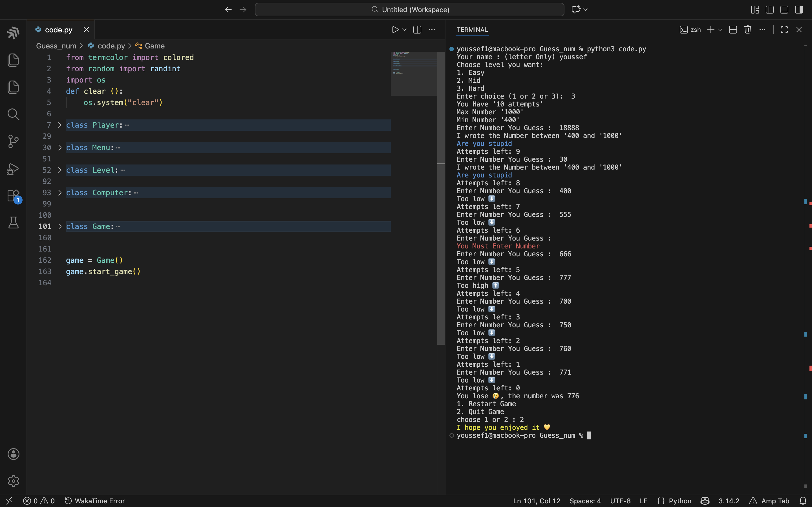Toggle the bottom panel layout button
This screenshot has width=812, height=507.
tap(784, 10)
